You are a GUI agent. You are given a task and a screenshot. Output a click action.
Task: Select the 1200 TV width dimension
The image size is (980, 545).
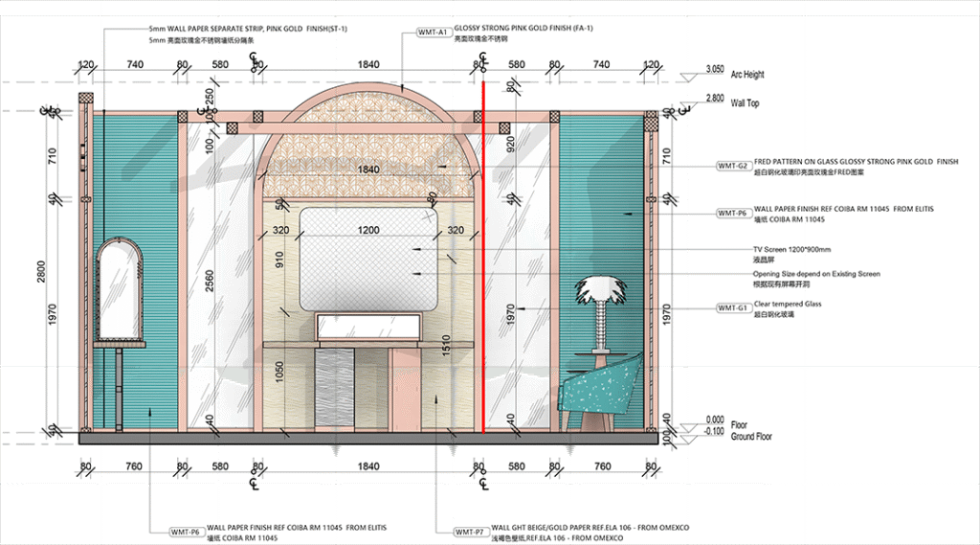coord(370,231)
